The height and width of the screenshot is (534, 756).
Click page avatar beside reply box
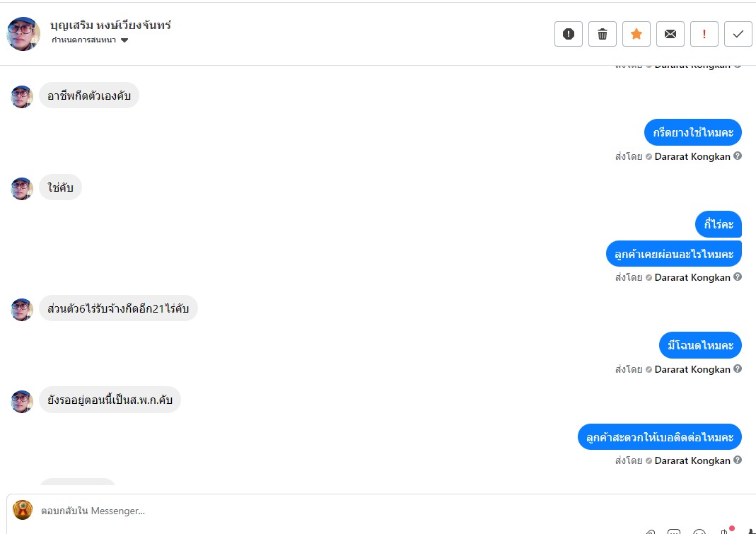(23, 510)
